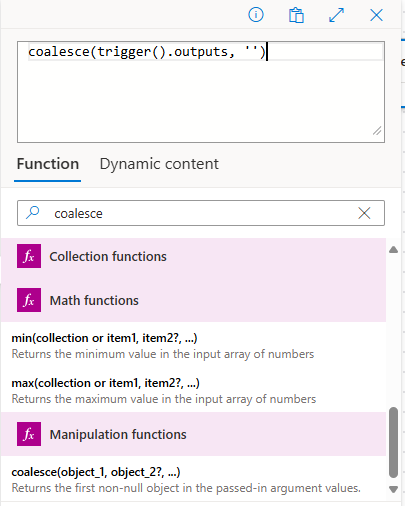This screenshot has height=506, width=405.
Task: Click the fx icon beside Manipulation functions
Action: [29, 434]
